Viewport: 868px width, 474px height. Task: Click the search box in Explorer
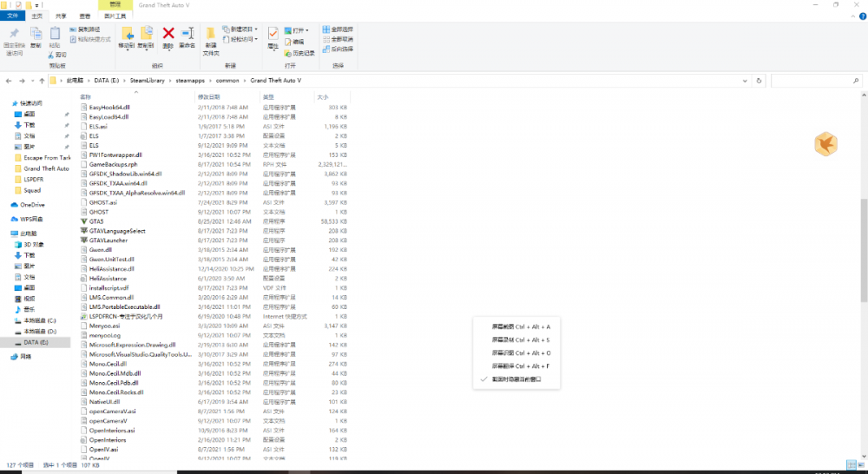click(816, 81)
